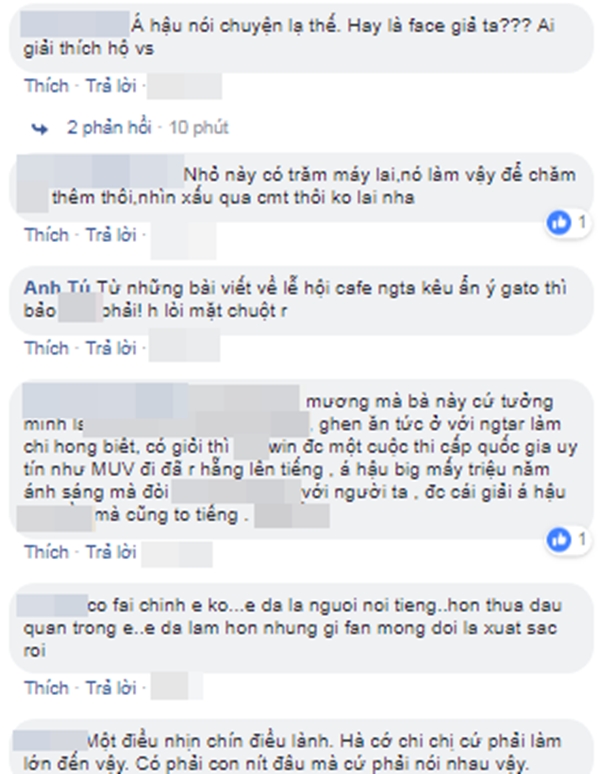
Task: Like the comment mentioning MUV
Action: pos(46,552)
